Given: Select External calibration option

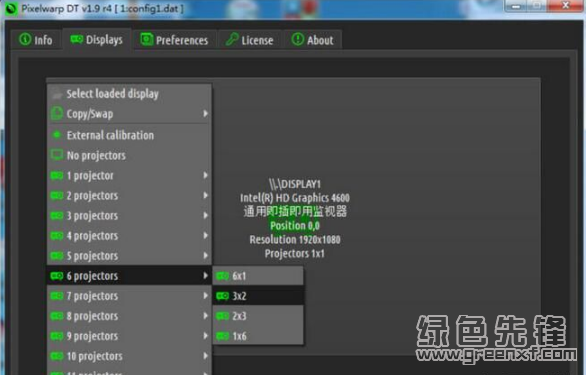Looking at the screenshot, I should pos(129,135).
